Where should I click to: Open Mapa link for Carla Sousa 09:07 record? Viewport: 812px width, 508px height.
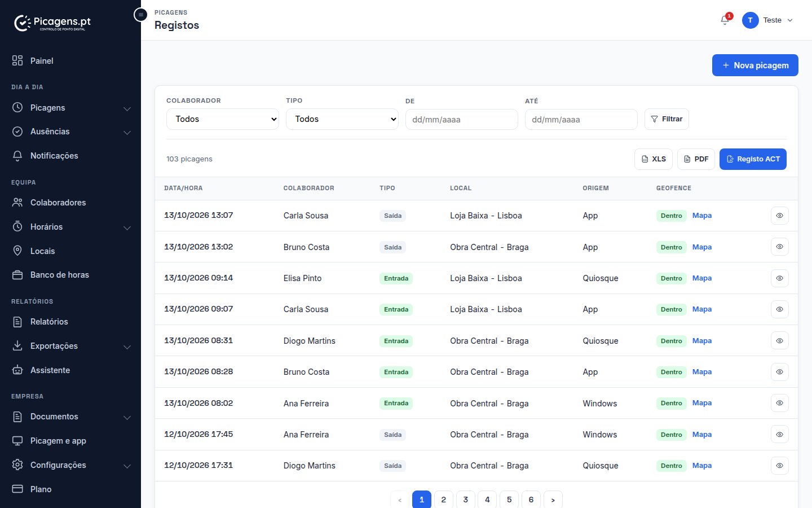pos(702,309)
